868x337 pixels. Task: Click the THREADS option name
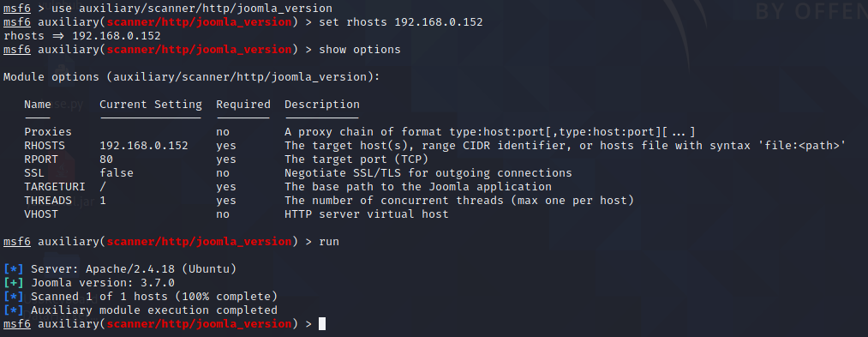pos(48,200)
